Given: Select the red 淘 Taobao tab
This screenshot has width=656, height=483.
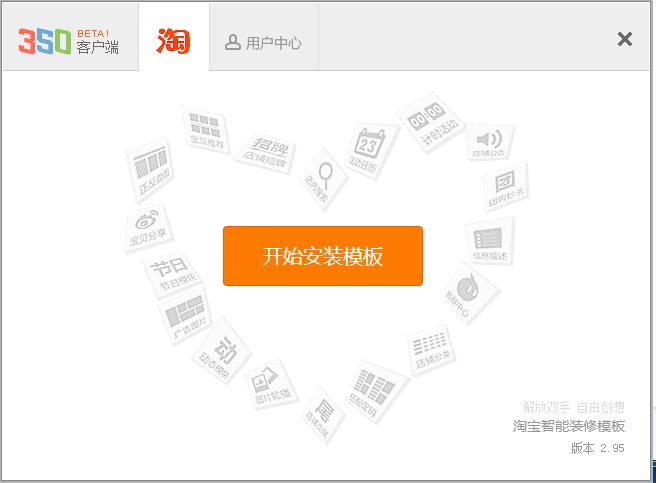Looking at the screenshot, I should (x=174, y=39).
